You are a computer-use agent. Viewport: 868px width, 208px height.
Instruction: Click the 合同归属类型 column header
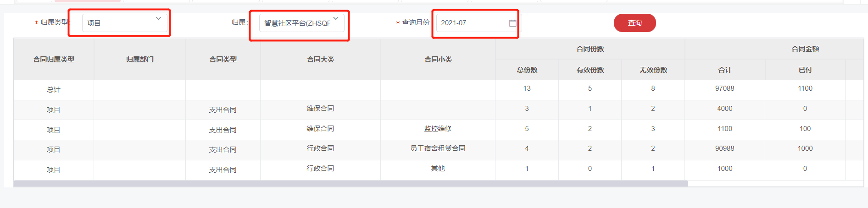54,60
